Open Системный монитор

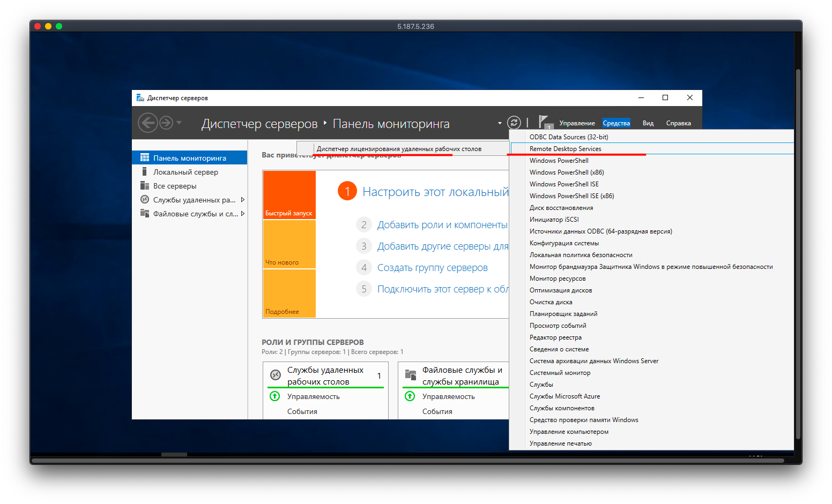click(x=652, y=372)
